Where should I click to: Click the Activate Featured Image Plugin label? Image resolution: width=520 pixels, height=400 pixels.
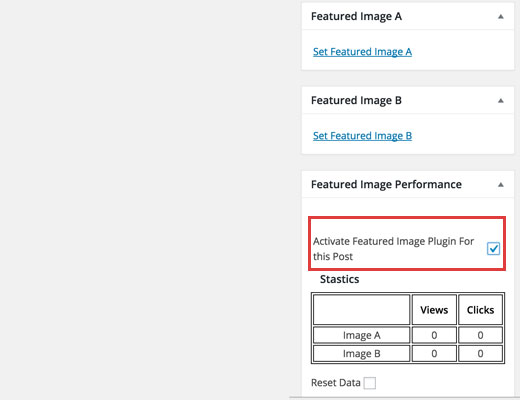point(393,249)
